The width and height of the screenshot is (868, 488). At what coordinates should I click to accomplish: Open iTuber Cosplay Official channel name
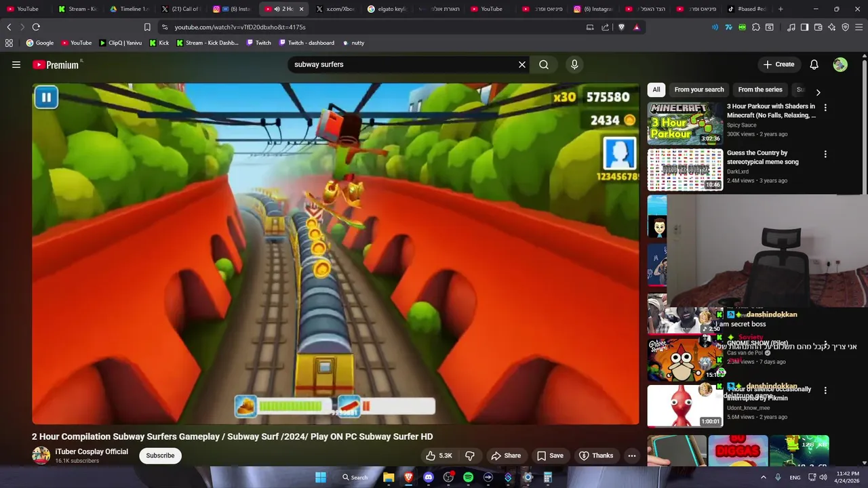pyautogui.click(x=92, y=451)
